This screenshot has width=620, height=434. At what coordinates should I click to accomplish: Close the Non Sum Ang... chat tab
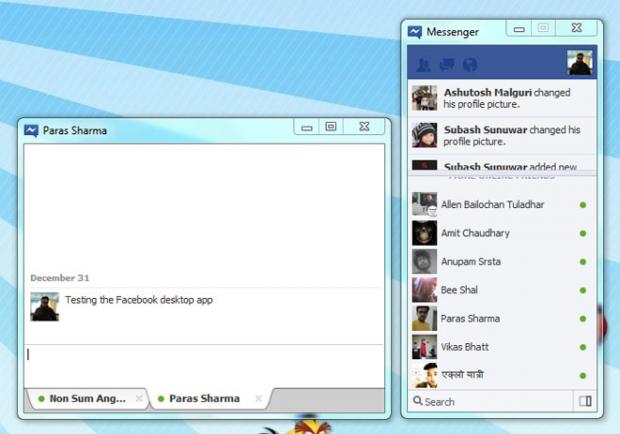coord(139,399)
